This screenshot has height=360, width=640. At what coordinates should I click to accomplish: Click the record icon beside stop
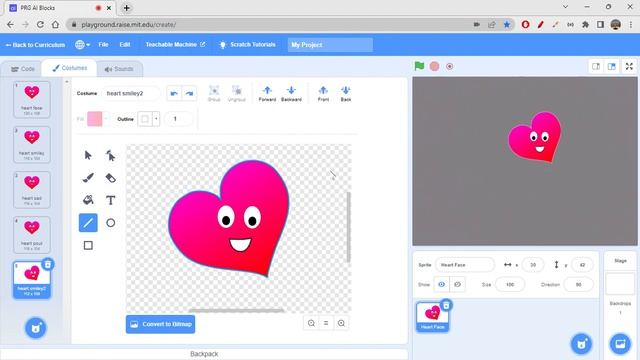[449, 66]
